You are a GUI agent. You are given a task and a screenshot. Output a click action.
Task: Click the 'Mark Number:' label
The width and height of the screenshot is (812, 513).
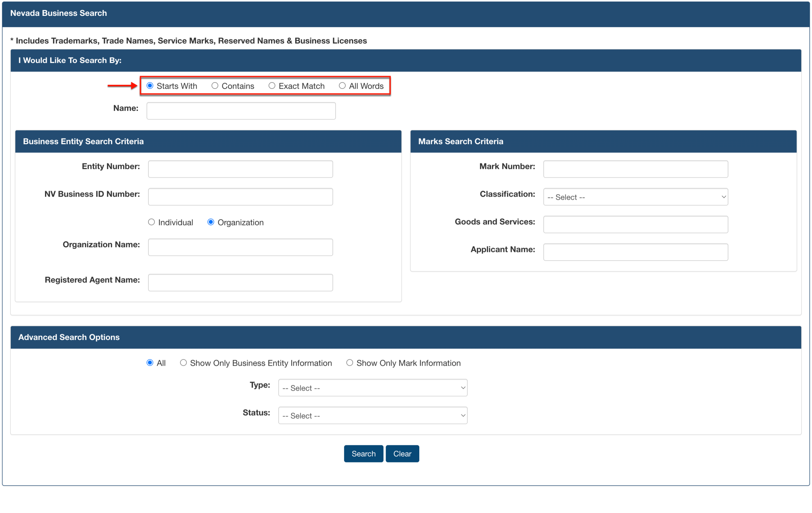(x=507, y=166)
